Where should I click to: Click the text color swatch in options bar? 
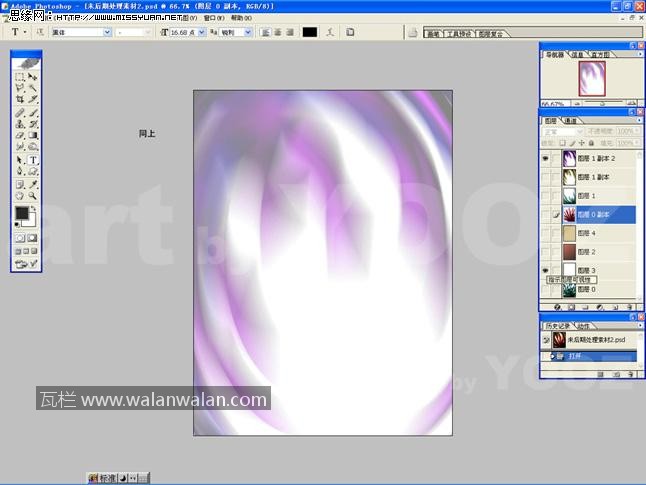pos(310,32)
